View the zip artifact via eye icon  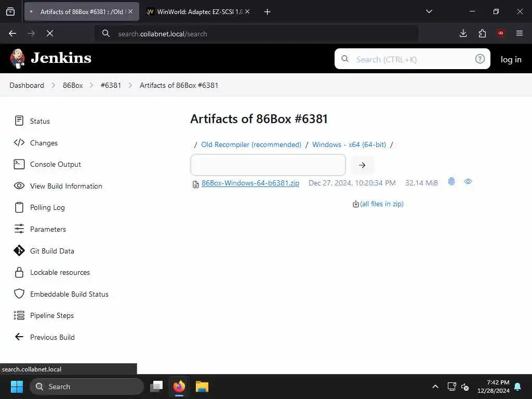click(x=468, y=181)
